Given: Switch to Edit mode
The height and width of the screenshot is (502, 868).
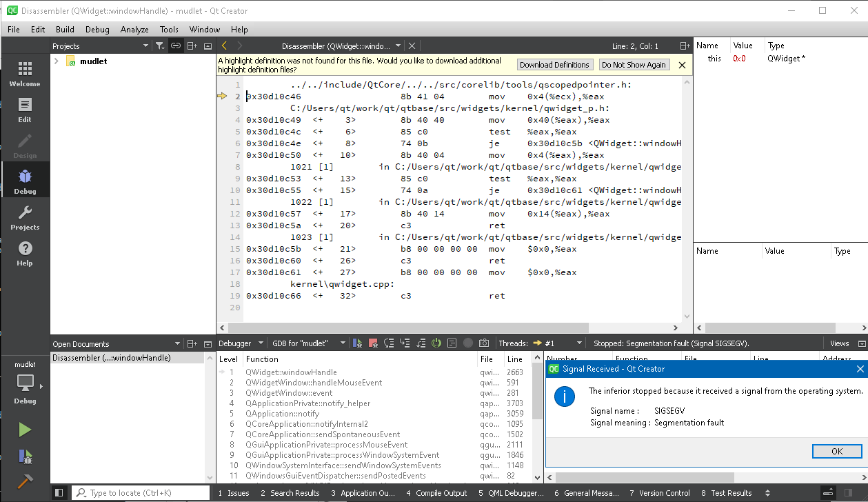Looking at the screenshot, I should (25, 110).
